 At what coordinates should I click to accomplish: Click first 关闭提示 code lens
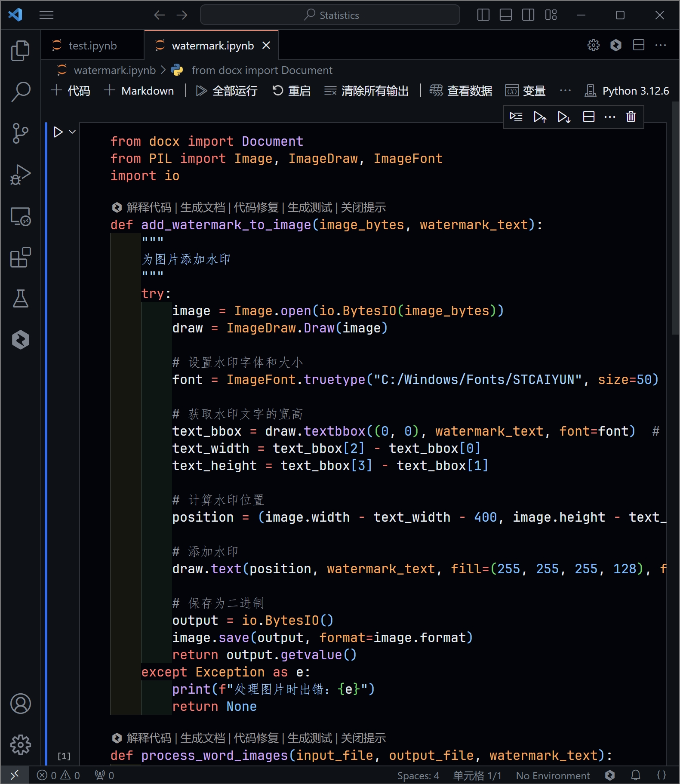363,207
